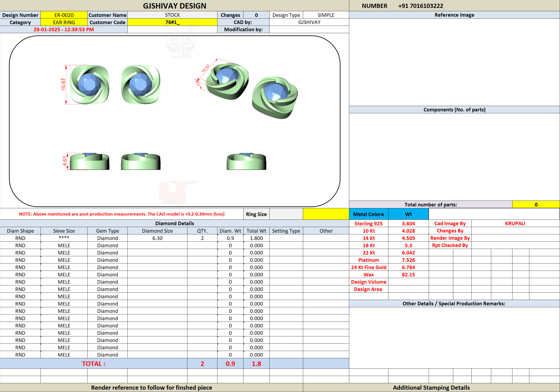Select the blue Metal Colore header cell

pyautogui.click(x=368, y=214)
